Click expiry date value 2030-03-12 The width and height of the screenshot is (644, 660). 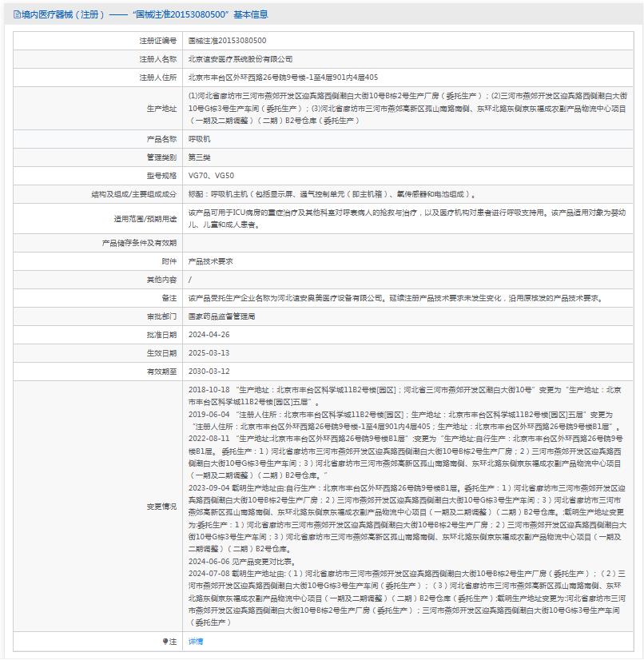[x=208, y=372]
